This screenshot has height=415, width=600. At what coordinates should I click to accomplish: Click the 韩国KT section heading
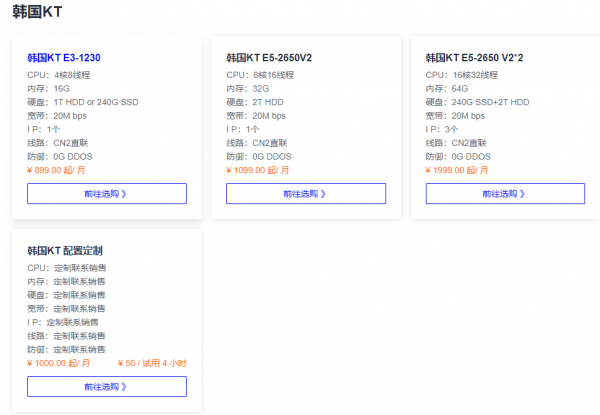(x=37, y=12)
